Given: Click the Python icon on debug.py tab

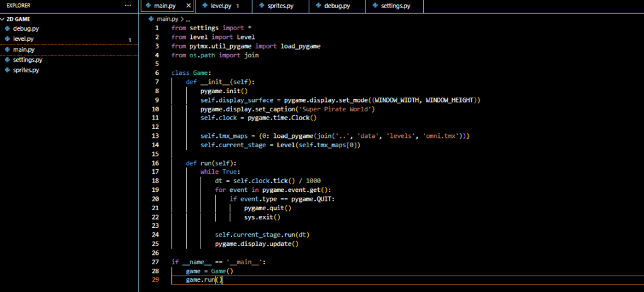Looking at the screenshot, I should click(319, 6).
